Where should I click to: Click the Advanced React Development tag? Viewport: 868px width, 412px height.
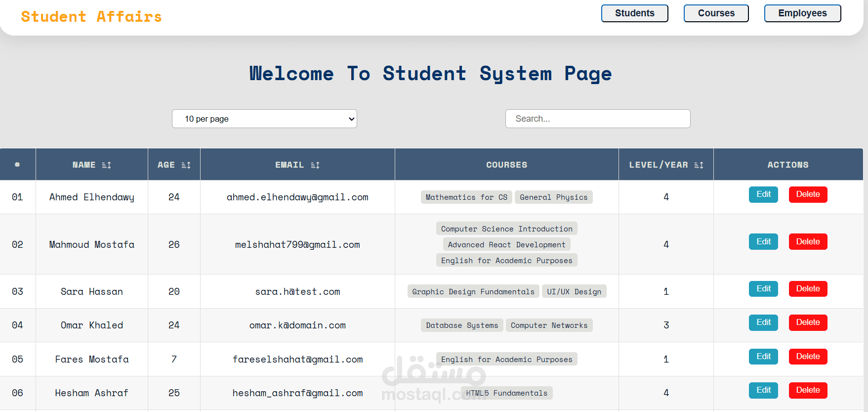tap(506, 245)
